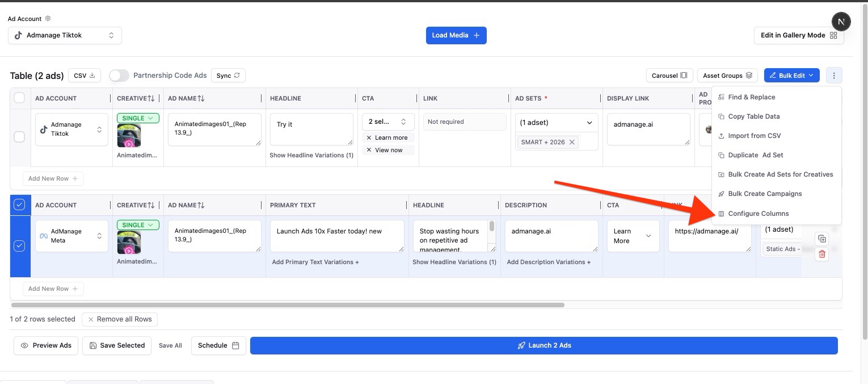
Task: Click the horizontal table scrollbar
Action: pyautogui.click(x=288, y=305)
